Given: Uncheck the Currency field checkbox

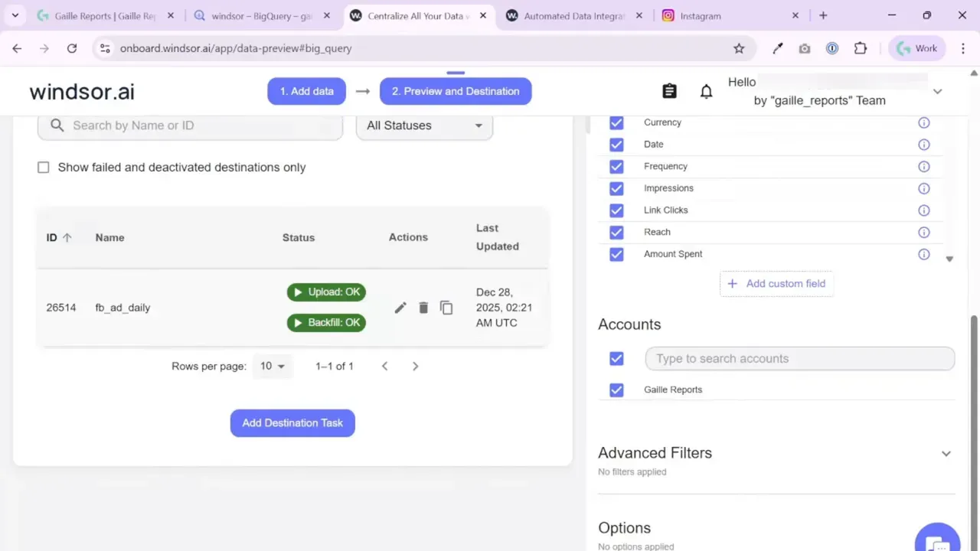Looking at the screenshot, I should click(616, 122).
